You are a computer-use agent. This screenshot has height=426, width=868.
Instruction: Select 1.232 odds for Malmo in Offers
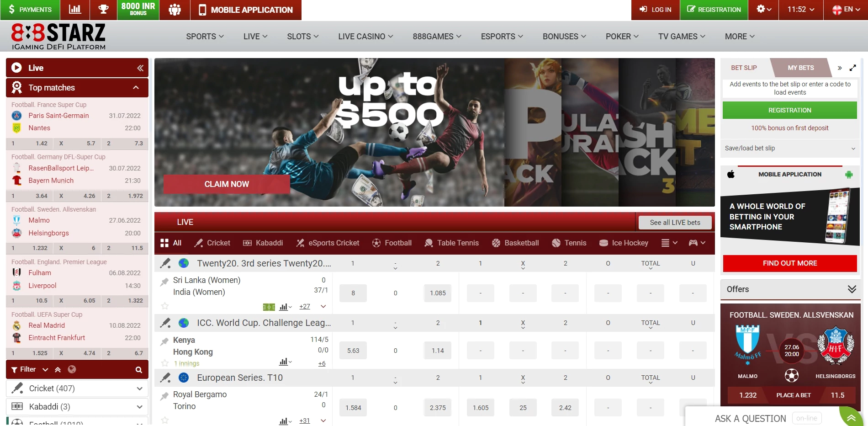pyautogui.click(x=747, y=395)
